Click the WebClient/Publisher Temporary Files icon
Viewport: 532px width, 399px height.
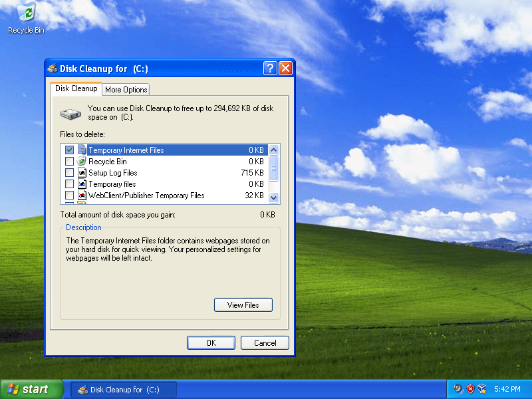pos(81,195)
